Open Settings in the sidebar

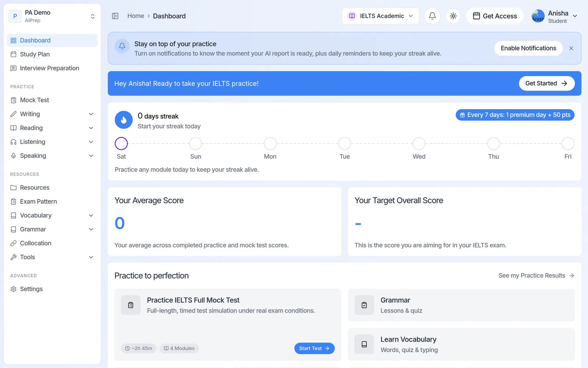click(x=52, y=289)
